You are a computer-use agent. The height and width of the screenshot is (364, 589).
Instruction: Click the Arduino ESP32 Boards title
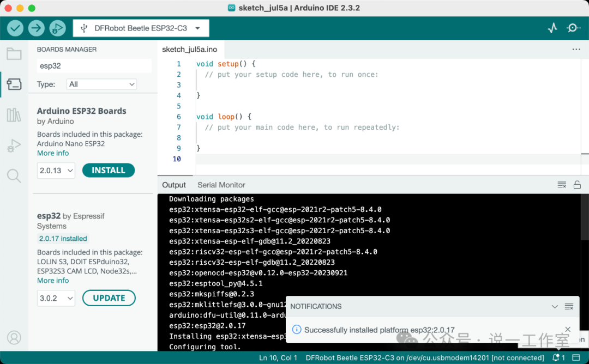point(81,111)
